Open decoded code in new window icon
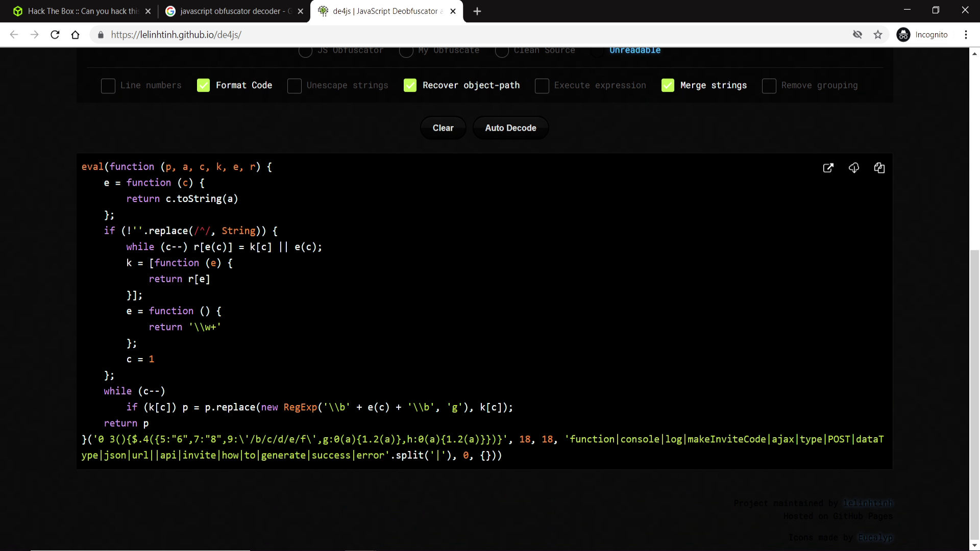The width and height of the screenshot is (980, 551). coord(828,168)
